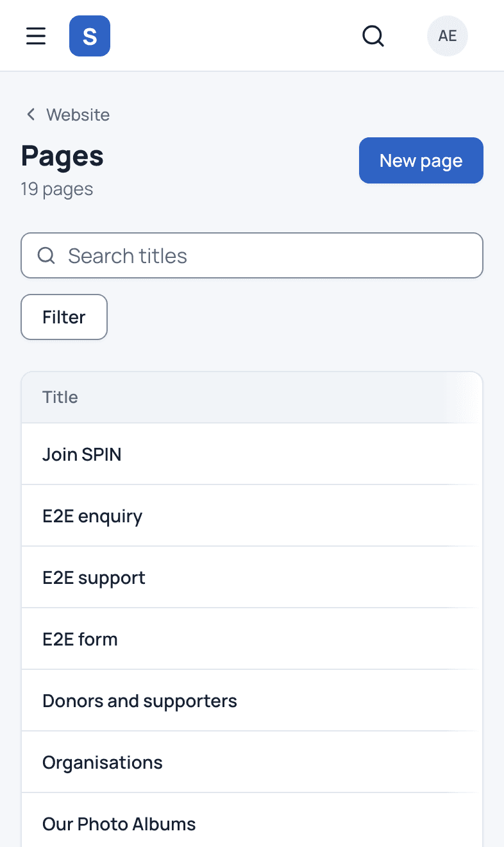Image resolution: width=504 pixels, height=847 pixels.
Task: Click the back chevron beside Website
Action: [x=30, y=115]
